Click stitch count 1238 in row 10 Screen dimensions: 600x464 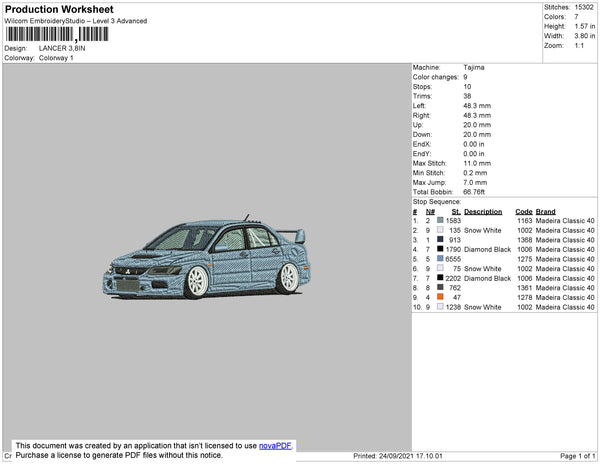(453, 307)
